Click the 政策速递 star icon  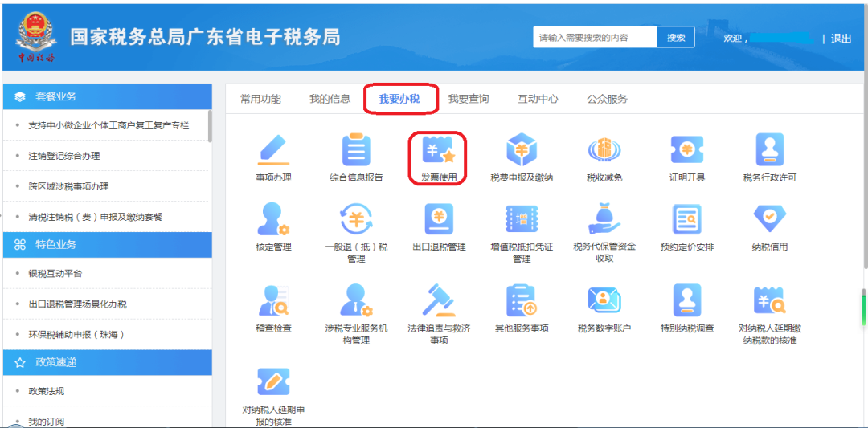click(x=20, y=363)
